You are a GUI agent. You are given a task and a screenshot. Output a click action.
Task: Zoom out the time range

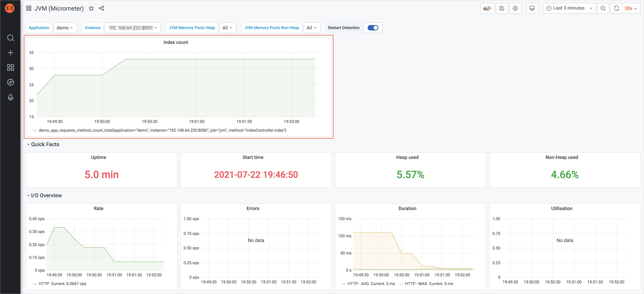[603, 8]
